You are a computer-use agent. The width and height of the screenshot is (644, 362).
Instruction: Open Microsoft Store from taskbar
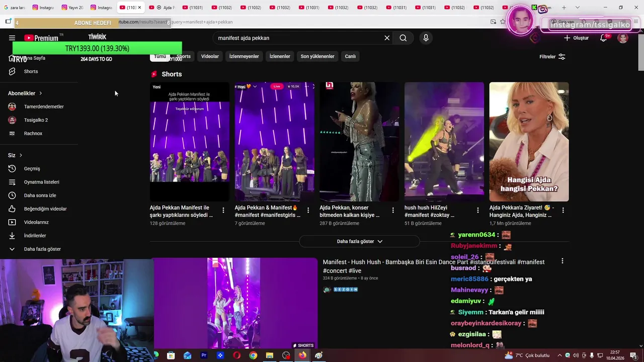pos(171,355)
